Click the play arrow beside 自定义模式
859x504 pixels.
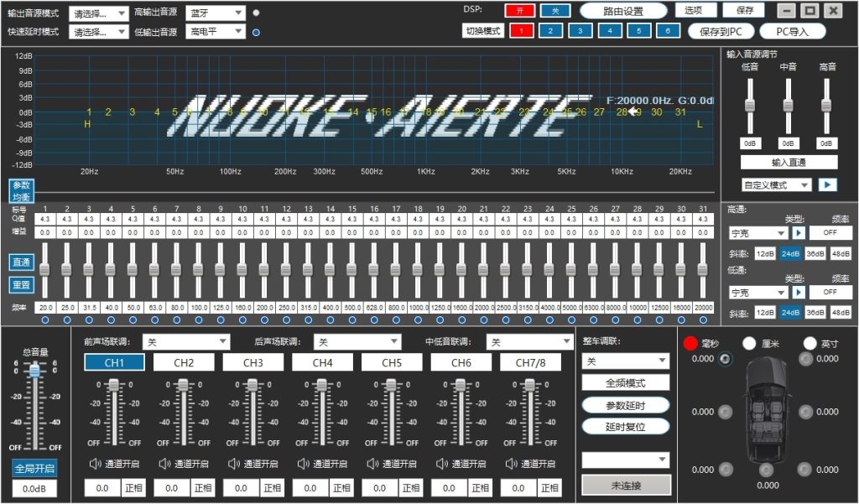[x=827, y=184]
